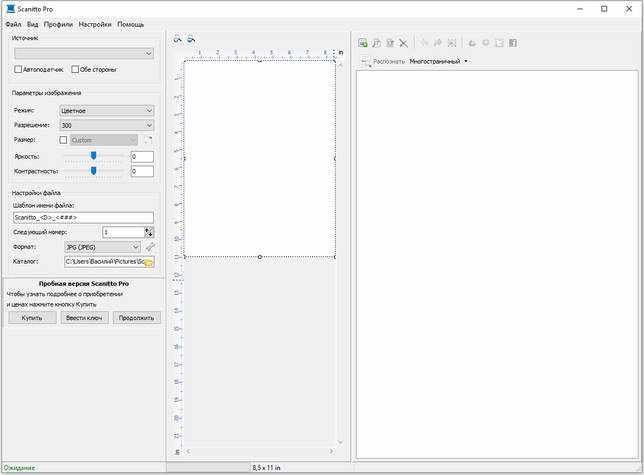Click the first preview scan icon above the ruler
The height and width of the screenshot is (475, 644).
177,40
